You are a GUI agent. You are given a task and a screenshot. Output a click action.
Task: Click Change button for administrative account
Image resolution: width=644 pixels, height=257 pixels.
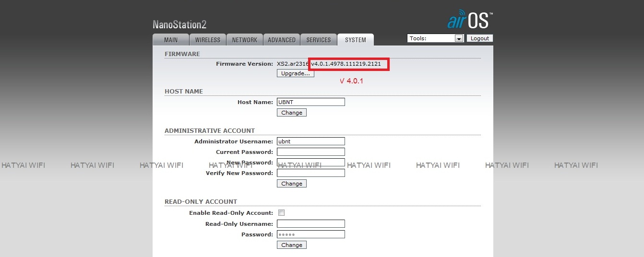tap(292, 184)
